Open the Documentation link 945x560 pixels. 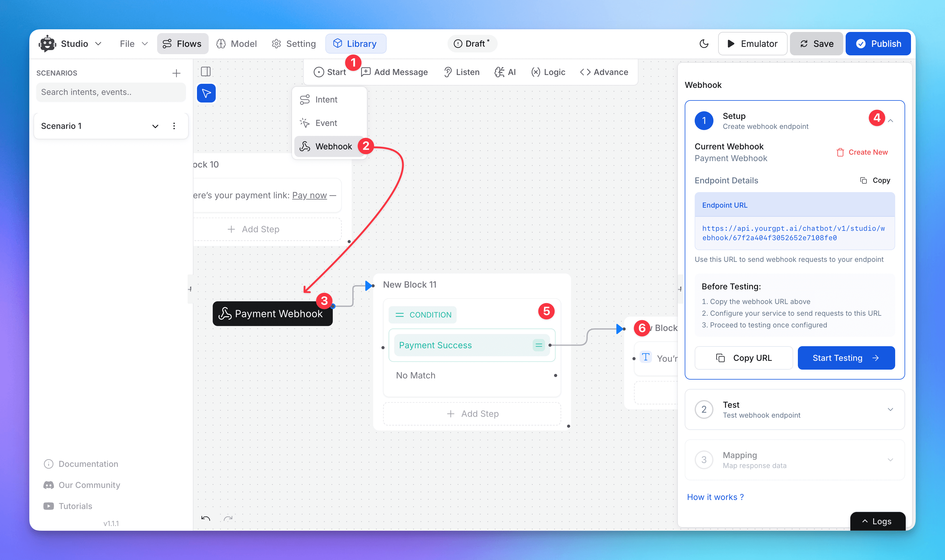coord(81,464)
